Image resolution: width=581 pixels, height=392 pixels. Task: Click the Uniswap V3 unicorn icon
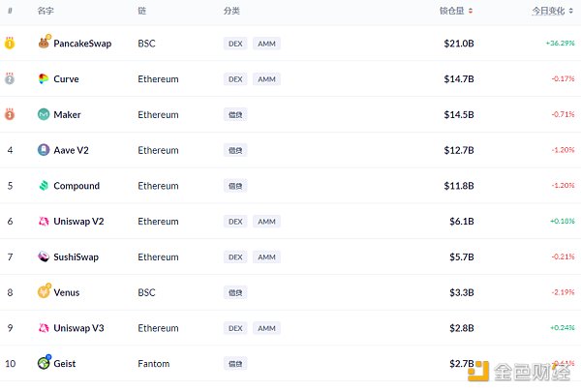tap(44, 328)
